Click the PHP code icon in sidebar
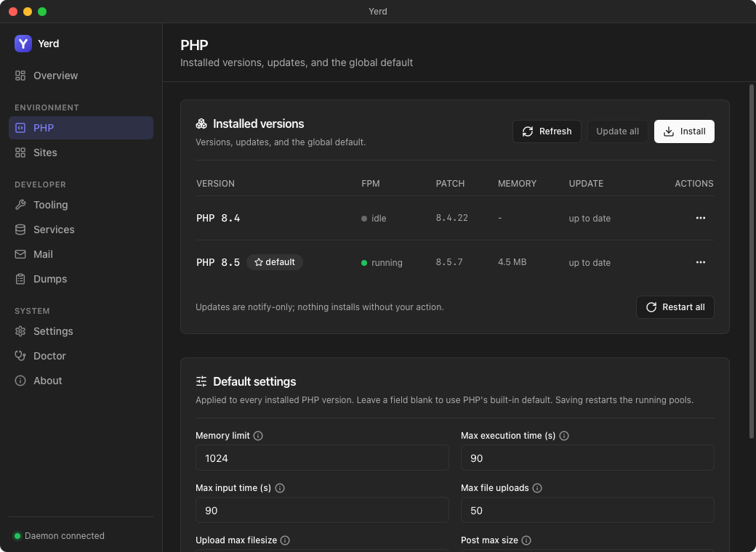The image size is (756, 552). pyautogui.click(x=20, y=128)
